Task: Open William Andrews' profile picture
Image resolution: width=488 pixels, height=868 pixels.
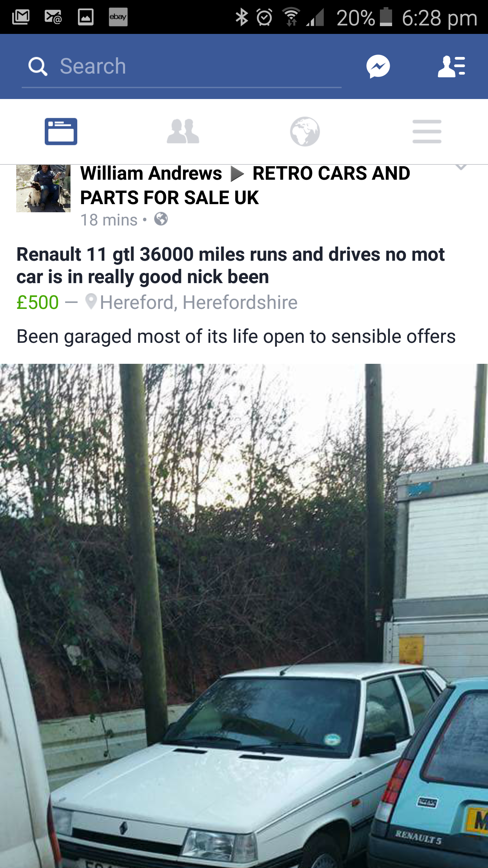Action: (x=43, y=188)
